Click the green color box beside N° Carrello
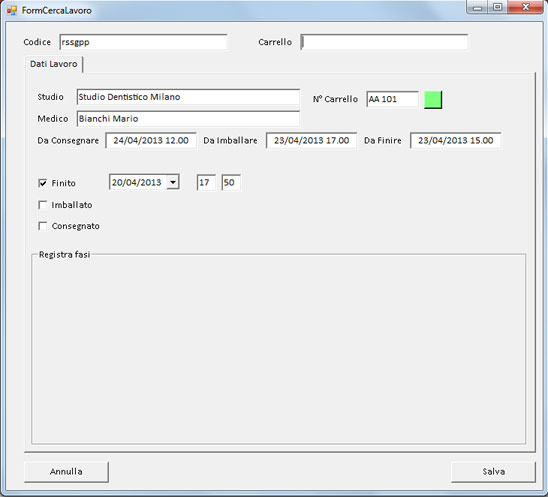The image size is (548, 497). click(x=433, y=100)
